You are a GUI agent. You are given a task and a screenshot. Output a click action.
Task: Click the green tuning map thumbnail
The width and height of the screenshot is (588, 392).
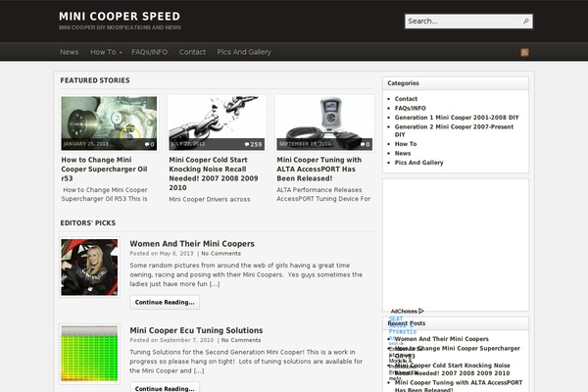[x=89, y=354]
